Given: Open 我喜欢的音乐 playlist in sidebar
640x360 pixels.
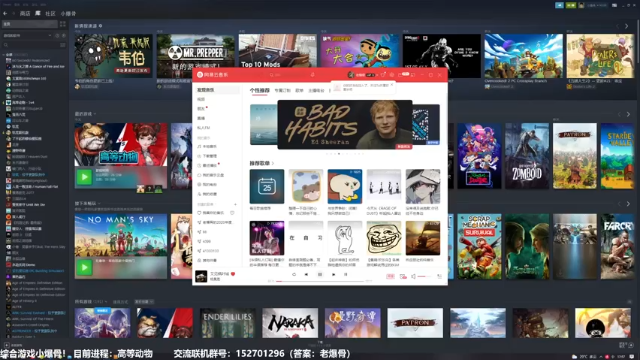Looking at the screenshot, I should pyautogui.click(x=211, y=213).
